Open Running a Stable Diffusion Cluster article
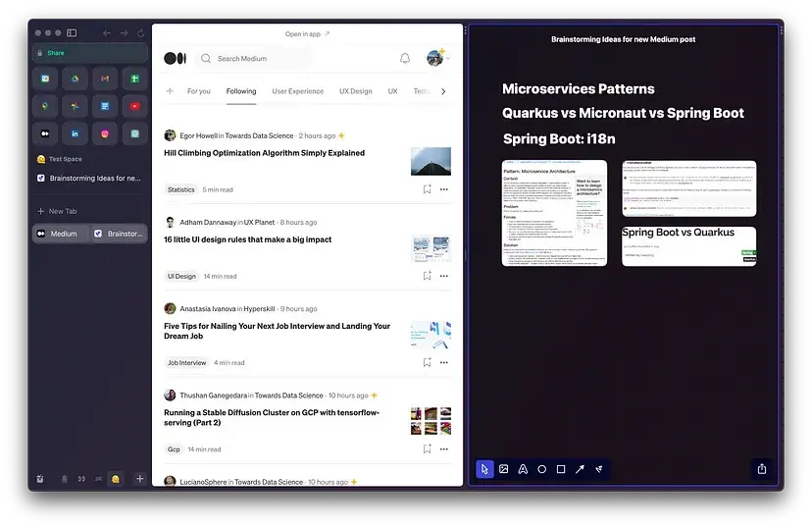The width and height of the screenshot is (812, 528). (272, 417)
